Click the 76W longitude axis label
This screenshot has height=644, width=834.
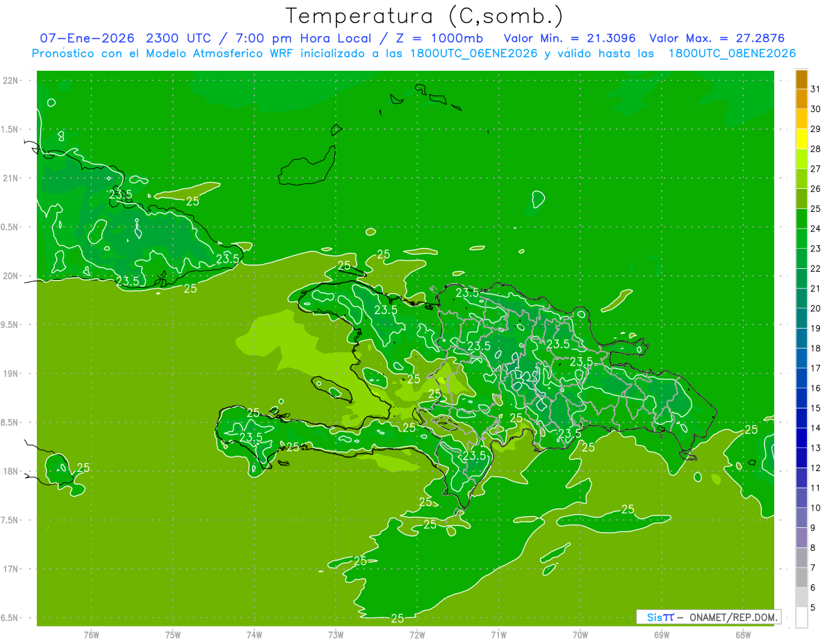pyautogui.click(x=91, y=634)
